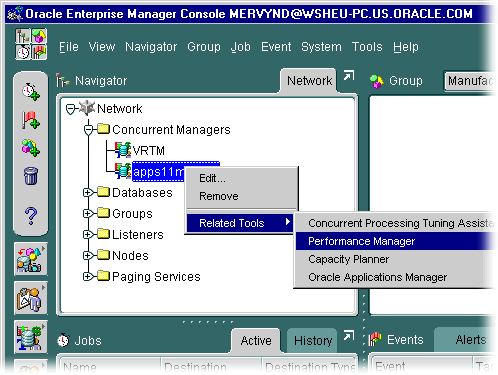Viewport: 498px width, 375px height.
Task: Open the Navigator menu
Action: point(151,47)
